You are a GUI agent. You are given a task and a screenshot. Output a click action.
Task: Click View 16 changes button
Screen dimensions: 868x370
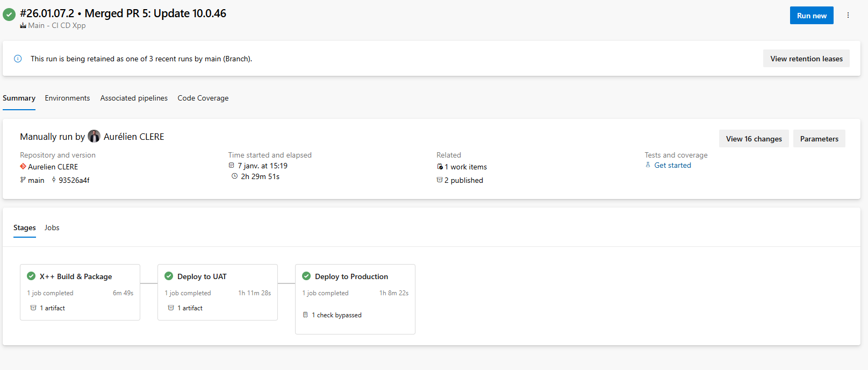click(x=754, y=139)
